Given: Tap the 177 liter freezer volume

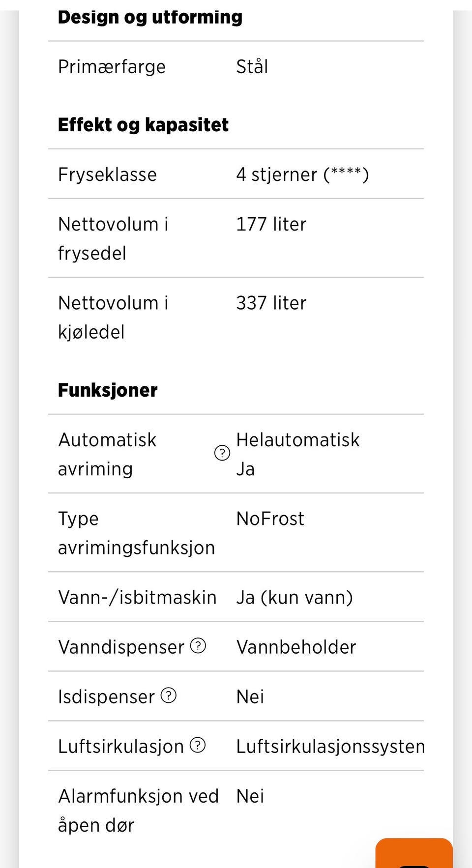Looking at the screenshot, I should coord(271,224).
